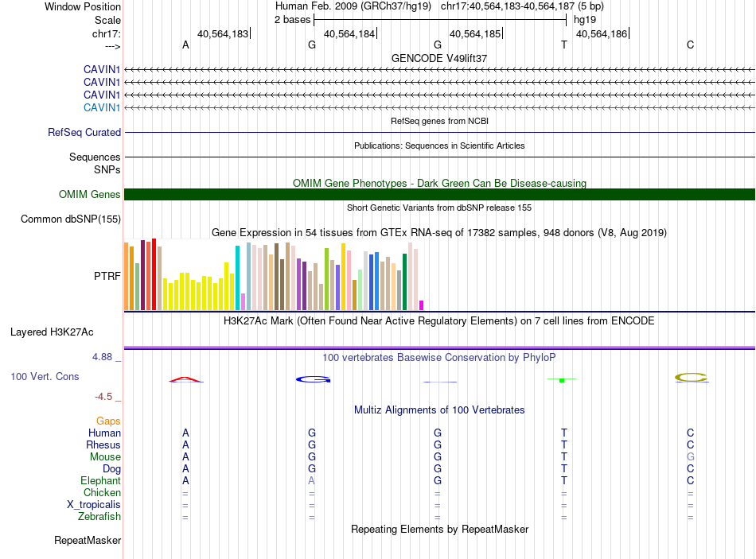The image size is (756, 559).
Task: Open the light blue CAVIN1 transcript label
Action: [x=101, y=107]
